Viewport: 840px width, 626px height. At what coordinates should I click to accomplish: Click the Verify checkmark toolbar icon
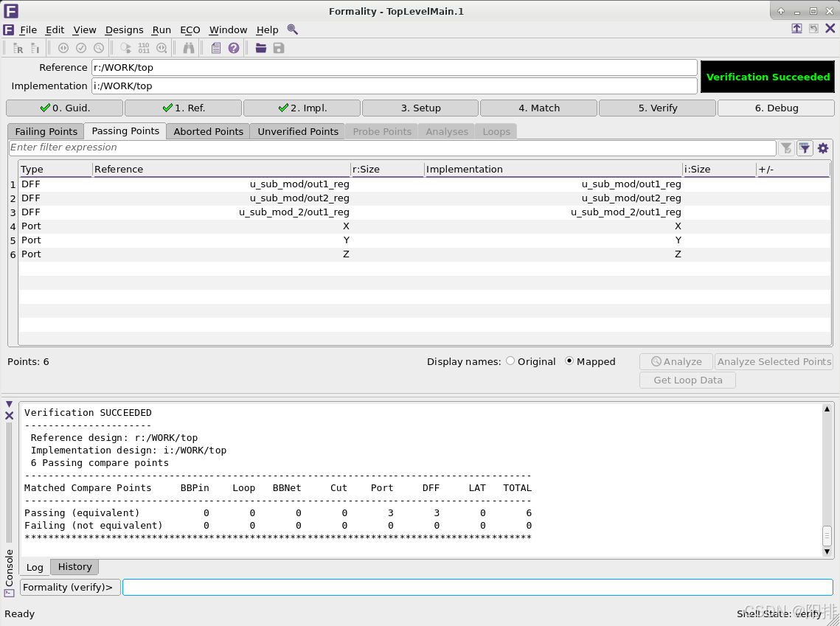pyautogui.click(x=81, y=48)
